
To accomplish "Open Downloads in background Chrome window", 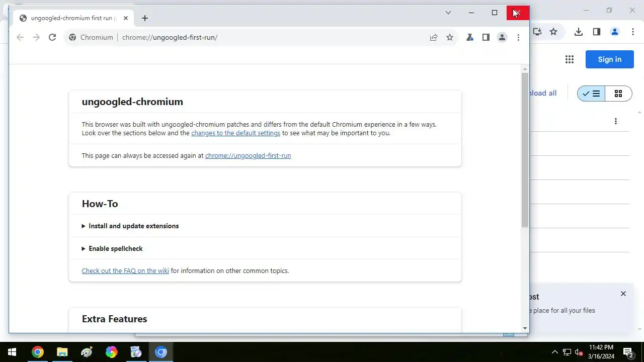I will pos(579,32).
